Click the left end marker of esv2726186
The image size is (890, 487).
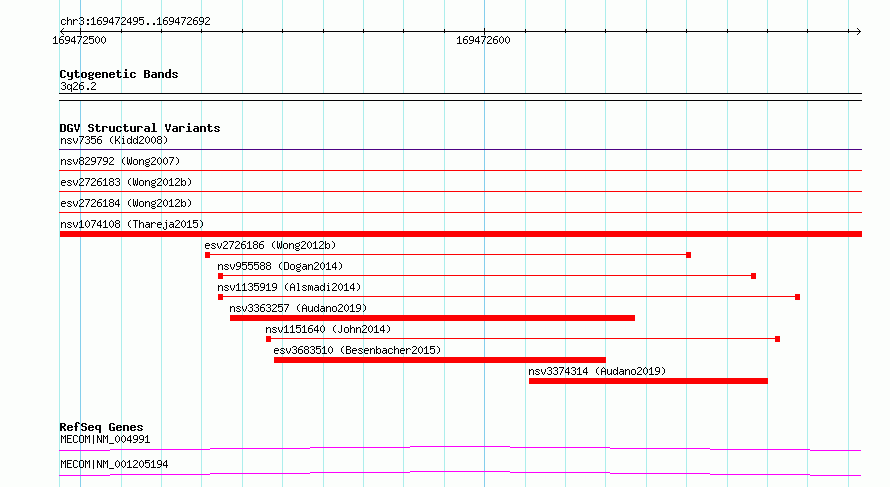coord(208,255)
